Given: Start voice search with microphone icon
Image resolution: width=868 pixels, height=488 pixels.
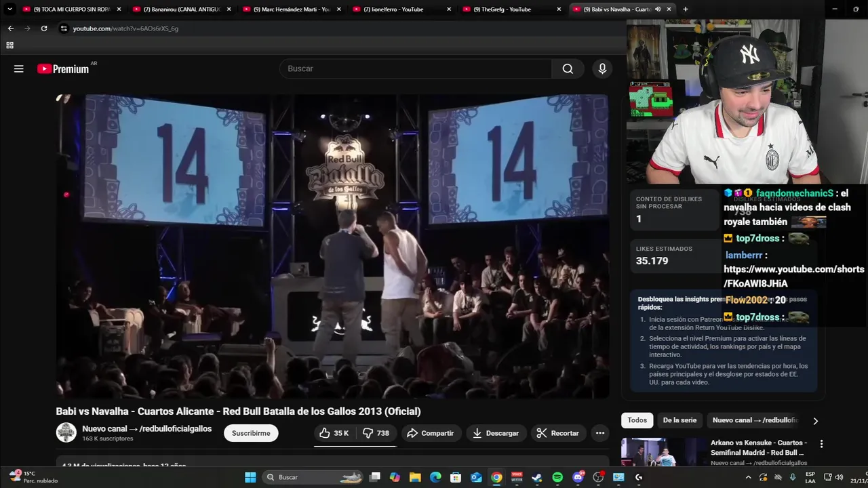Looking at the screenshot, I should [x=602, y=68].
